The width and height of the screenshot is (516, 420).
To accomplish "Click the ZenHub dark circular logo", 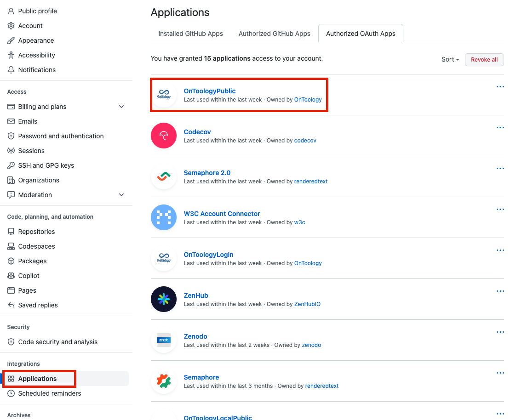I will (164, 299).
